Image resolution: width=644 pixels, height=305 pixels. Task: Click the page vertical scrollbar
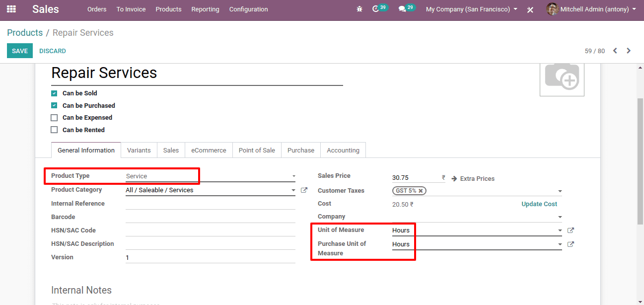(641, 161)
